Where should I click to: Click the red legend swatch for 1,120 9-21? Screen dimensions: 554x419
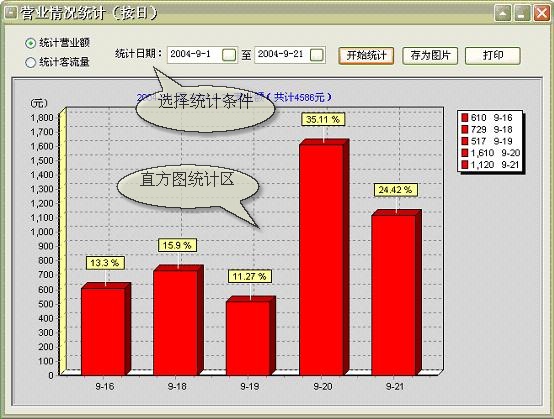coord(465,165)
